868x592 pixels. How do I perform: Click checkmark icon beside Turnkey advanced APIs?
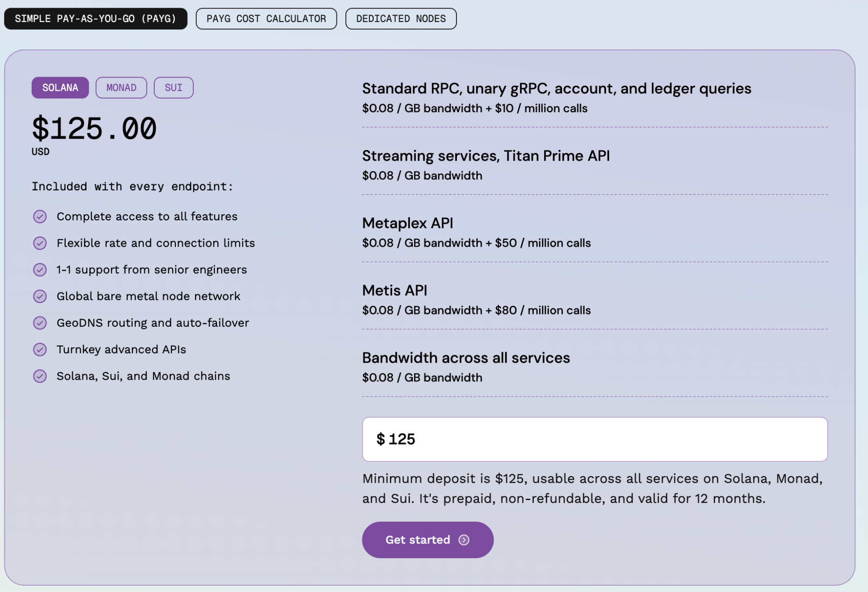(40, 350)
